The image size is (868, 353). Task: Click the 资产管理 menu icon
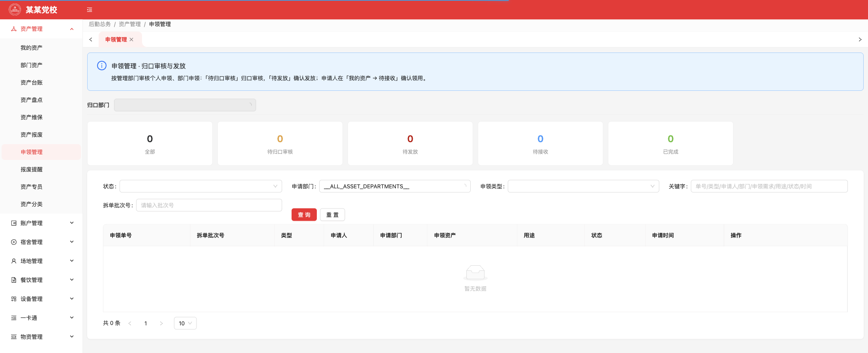(14, 29)
